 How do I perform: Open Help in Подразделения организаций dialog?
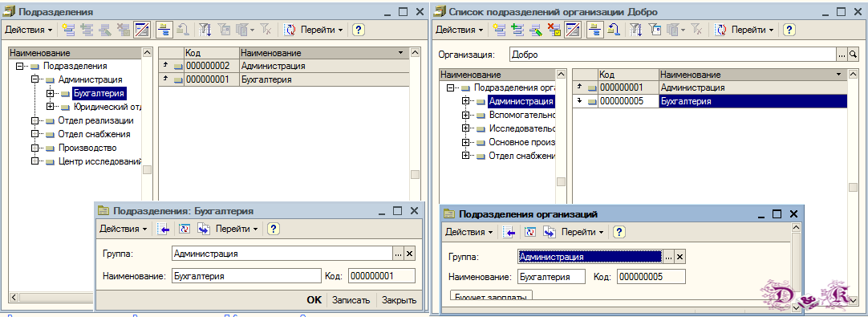point(619,232)
